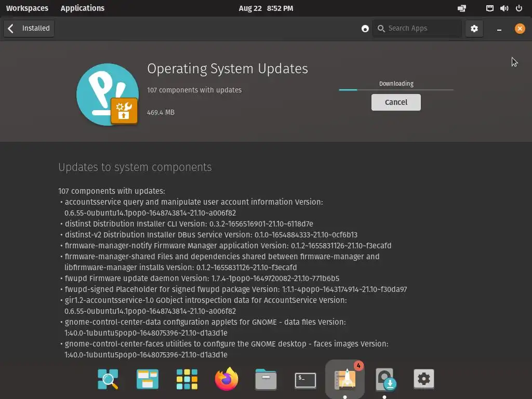Click the firmware-manager-notify entry
The height and width of the screenshot is (399, 532).
point(225,246)
